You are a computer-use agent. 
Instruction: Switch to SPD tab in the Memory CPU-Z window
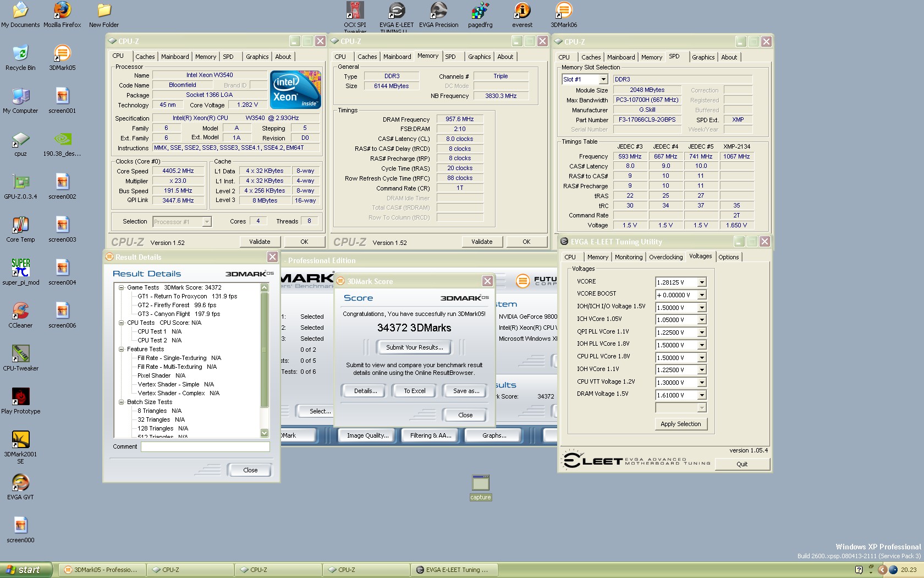coord(450,57)
